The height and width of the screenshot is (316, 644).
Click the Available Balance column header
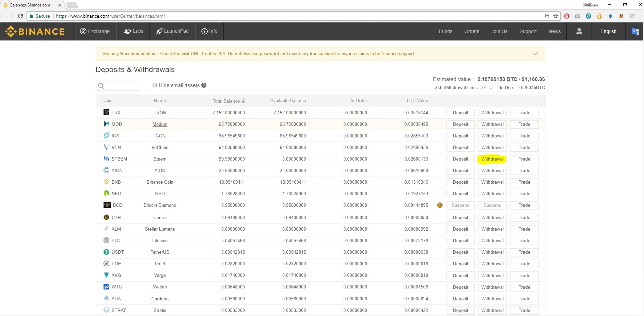288,100
